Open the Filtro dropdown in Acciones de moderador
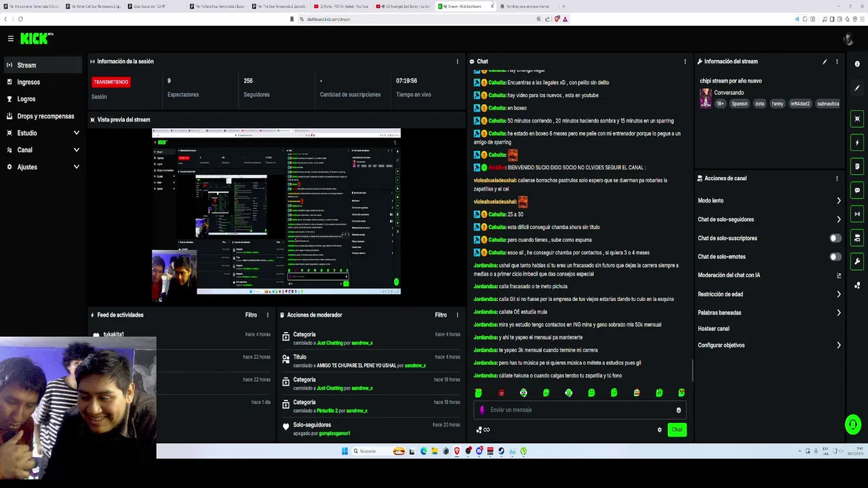This screenshot has height=488, width=868. (441, 315)
